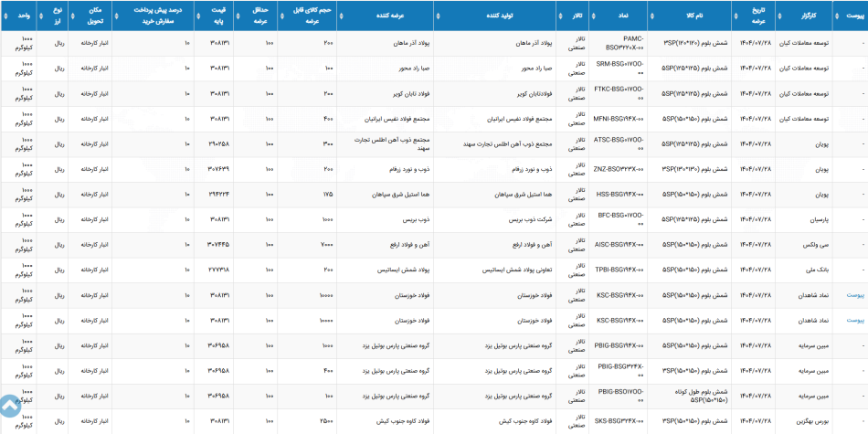The width and height of the screenshot is (868, 434).
Task: Click the base price ۲۹۰۲۵۸
Action: point(218,144)
